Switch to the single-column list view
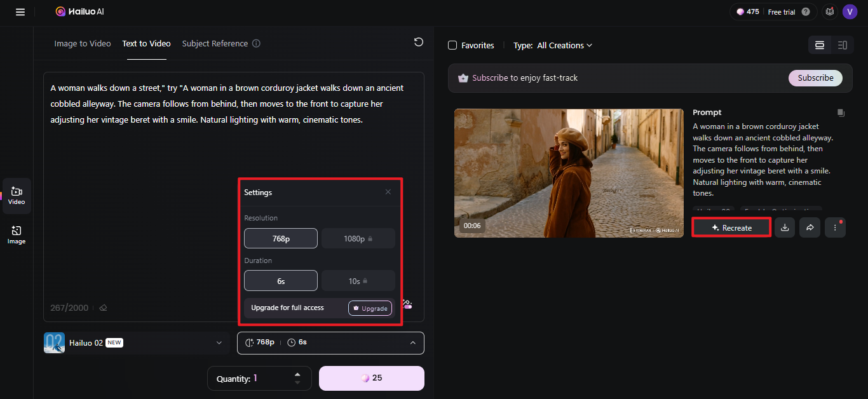Viewport: 868px width, 399px height. click(x=820, y=45)
